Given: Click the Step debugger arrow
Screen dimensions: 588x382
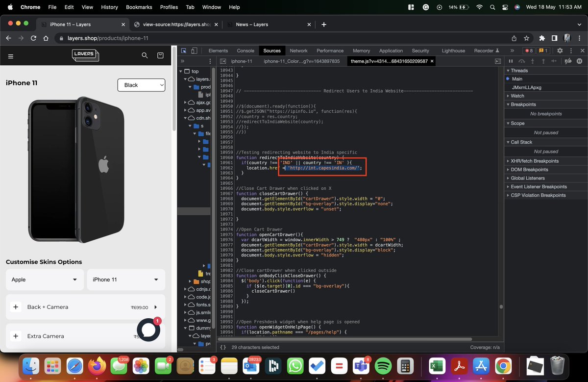Looking at the screenshot, I should pyautogui.click(x=555, y=61).
